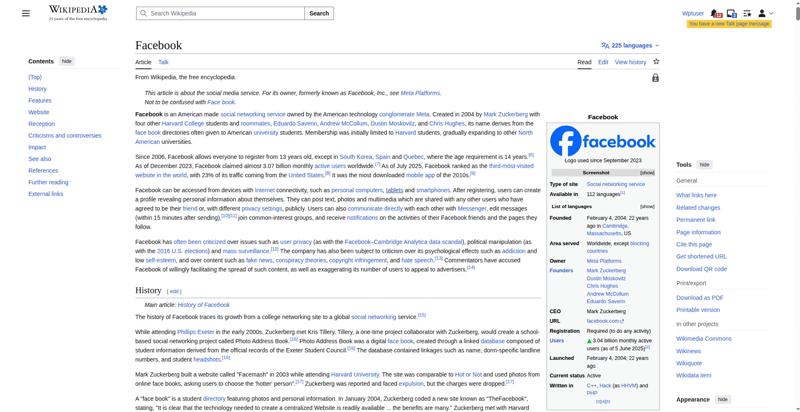The width and height of the screenshot is (800, 412).
Task: Open the watchlist icon
Action: tap(748, 13)
